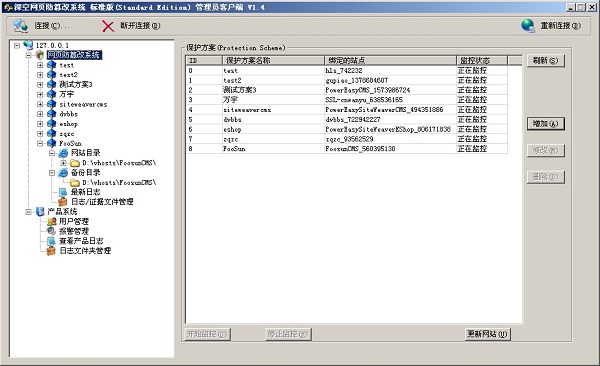Viewport: 600px width, 366px height.
Task: Expand the test2 tree node
Action: [40, 75]
